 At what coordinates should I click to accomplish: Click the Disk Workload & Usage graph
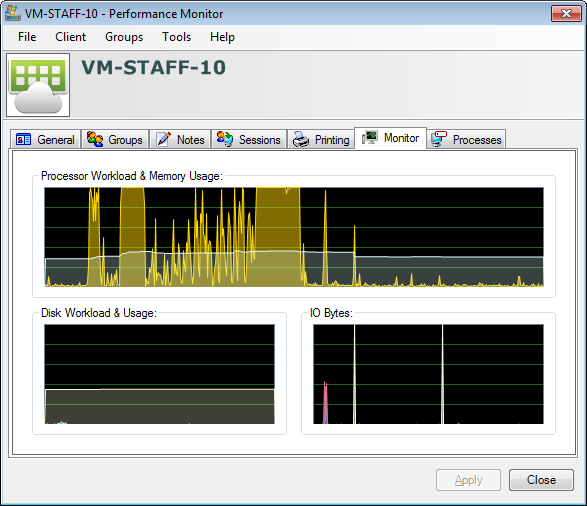click(159, 374)
